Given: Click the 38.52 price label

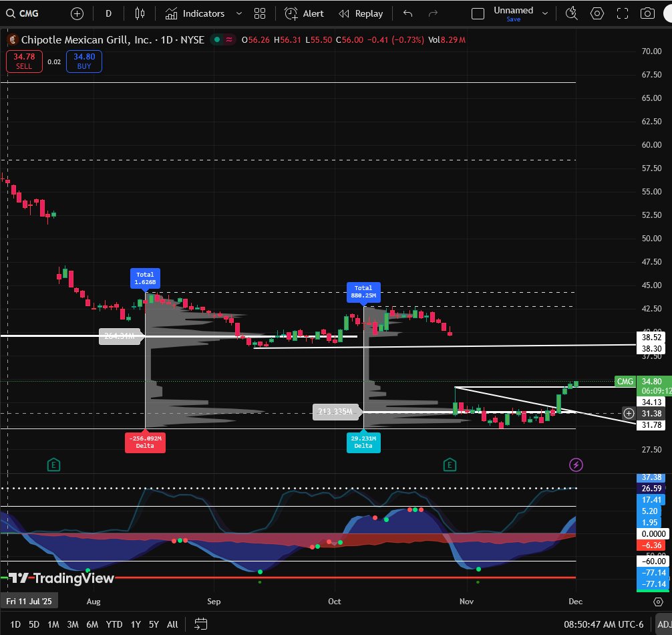Looking at the screenshot, I should (651, 338).
